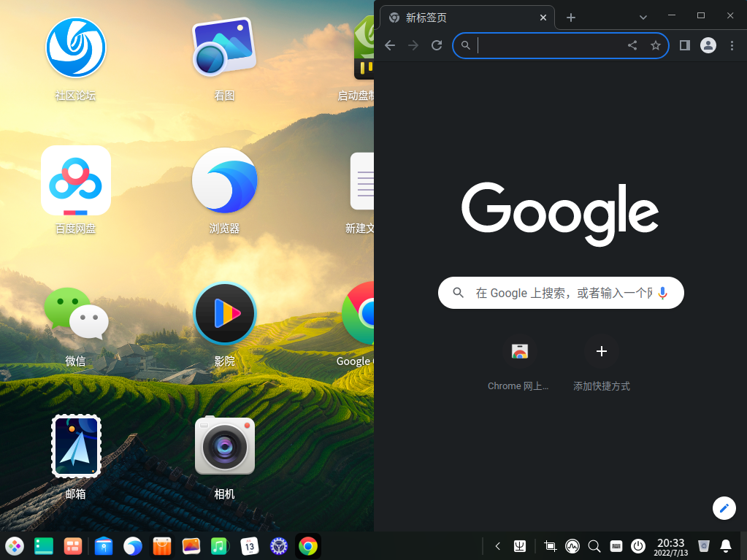Add a new Chrome tab

[x=571, y=18]
